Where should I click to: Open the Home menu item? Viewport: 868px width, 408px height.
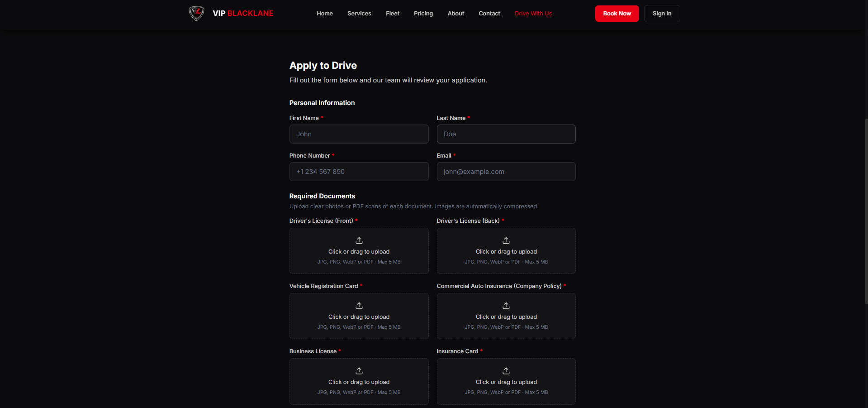click(325, 14)
